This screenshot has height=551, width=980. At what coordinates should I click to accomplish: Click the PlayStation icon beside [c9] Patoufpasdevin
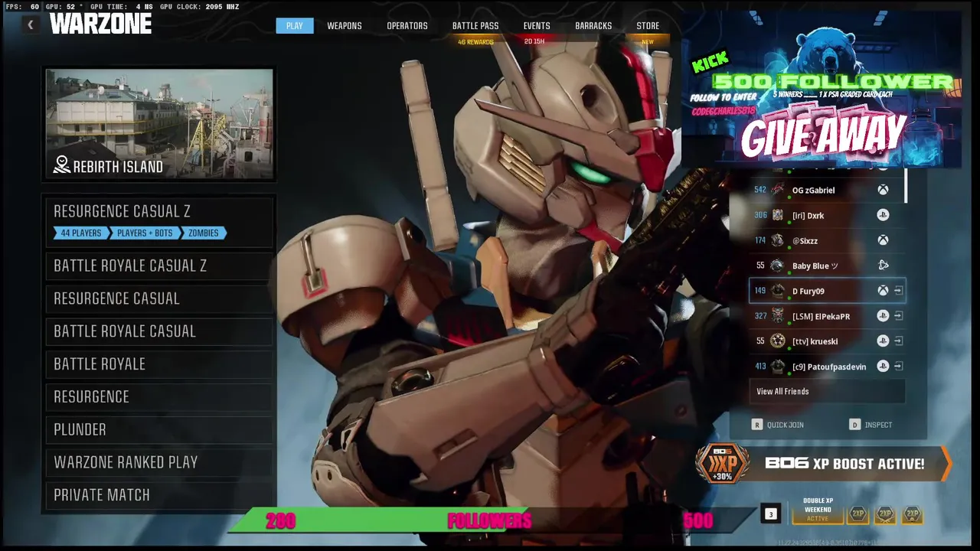(x=883, y=367)
